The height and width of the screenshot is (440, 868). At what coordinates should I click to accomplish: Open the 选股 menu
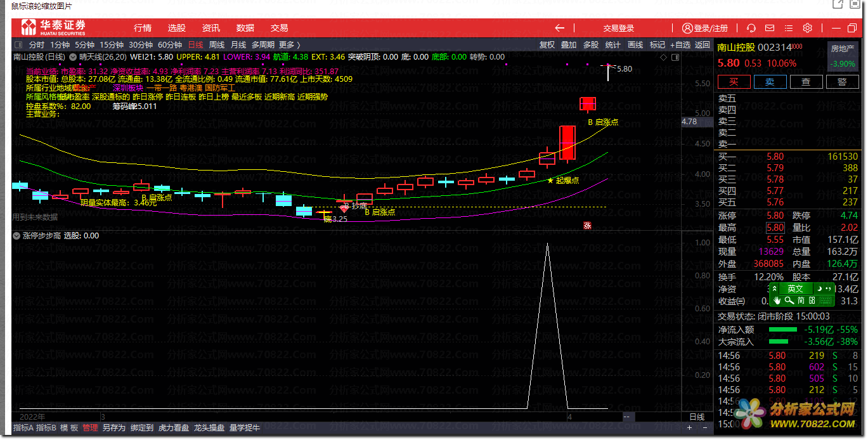pyautogui.click(x=177, y=28)
